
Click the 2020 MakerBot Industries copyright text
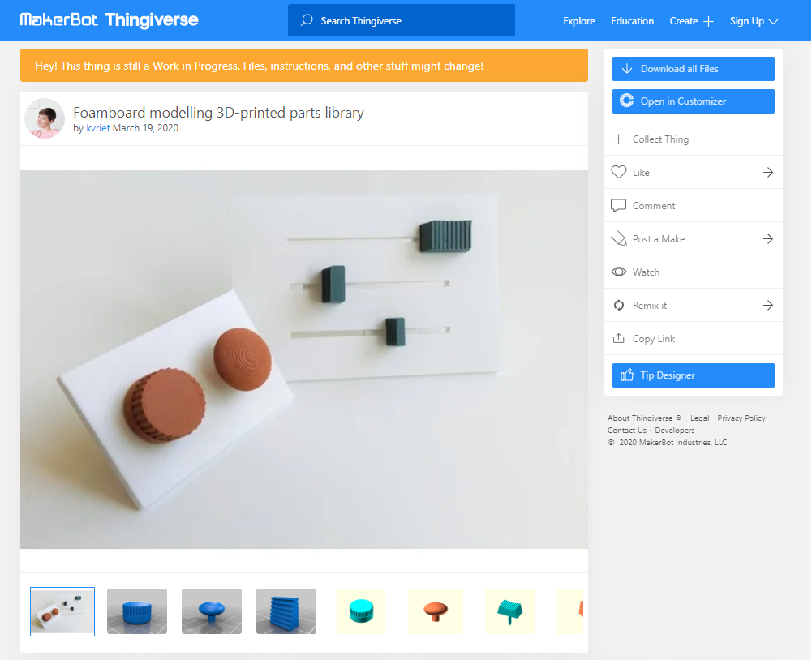pyautogui.click(x=668, y=443)
